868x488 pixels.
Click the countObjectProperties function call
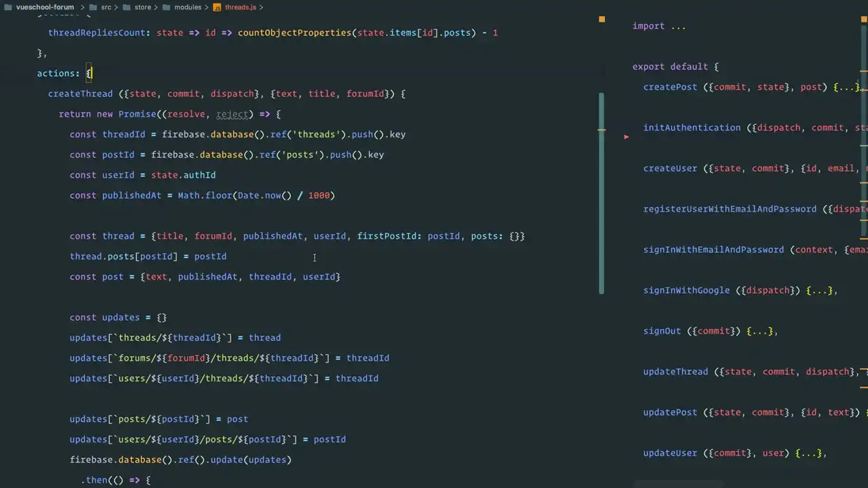[294, 33]
